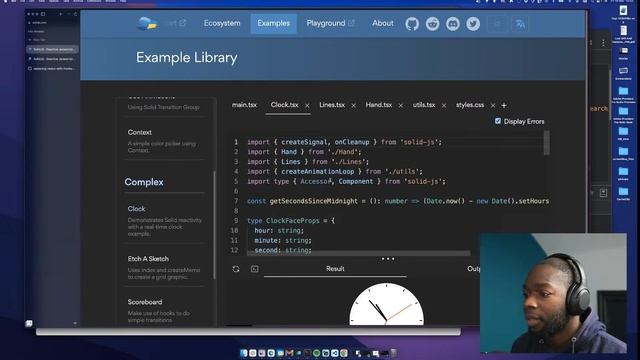The width and height of the screenshot is (640, 360).
Task: Open the Reddit icon link
Action: (x=432, y=24)
